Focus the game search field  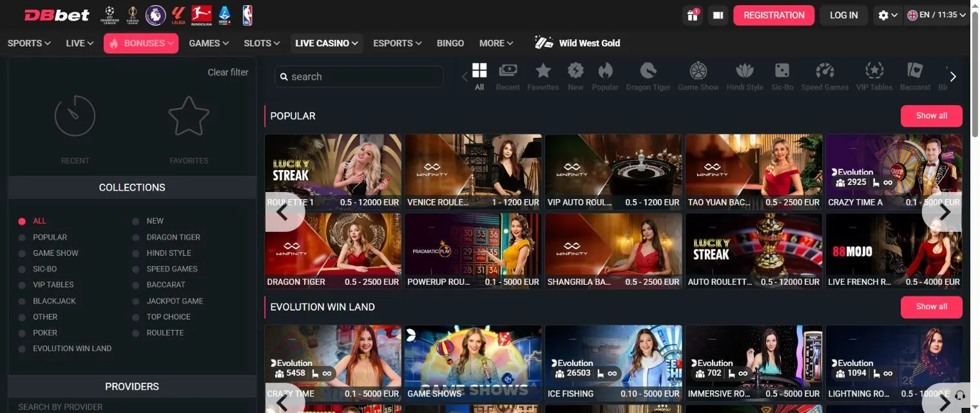[359, 77]
